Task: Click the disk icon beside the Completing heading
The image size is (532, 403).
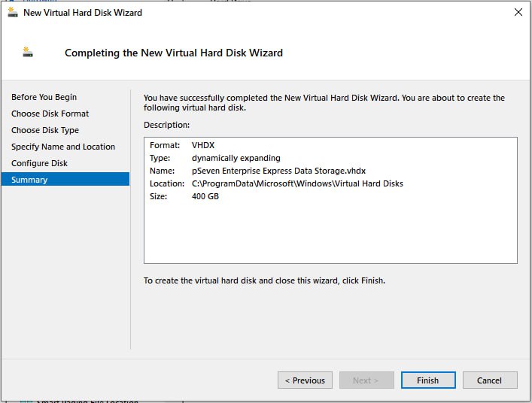Action: point(28,52)
